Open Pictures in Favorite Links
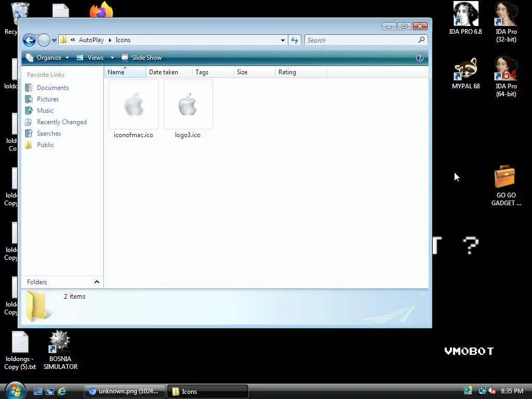This screenshot has width=532, height=399. pos(48,99)
